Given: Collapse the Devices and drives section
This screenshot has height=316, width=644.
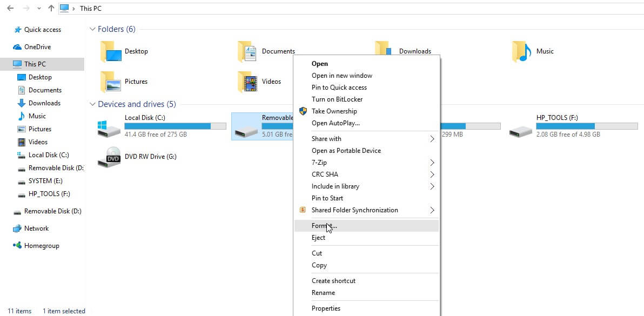Looking at the screenshot, I should tap(92, 104).
